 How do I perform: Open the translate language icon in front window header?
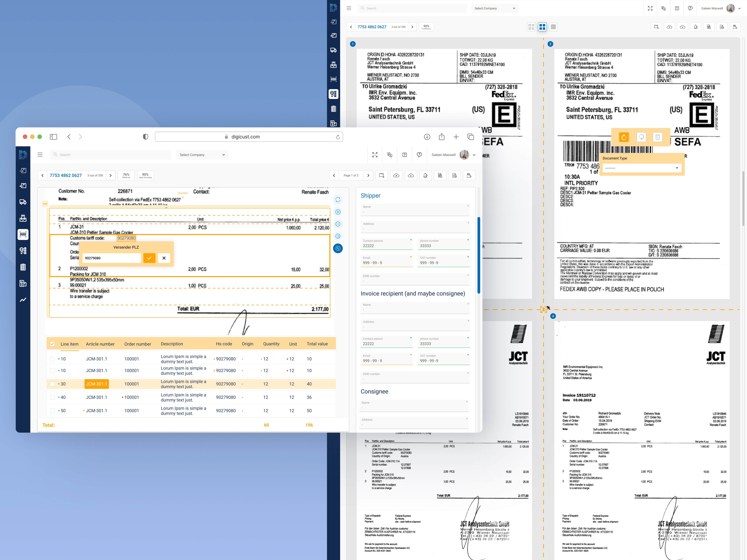[390, 155]
